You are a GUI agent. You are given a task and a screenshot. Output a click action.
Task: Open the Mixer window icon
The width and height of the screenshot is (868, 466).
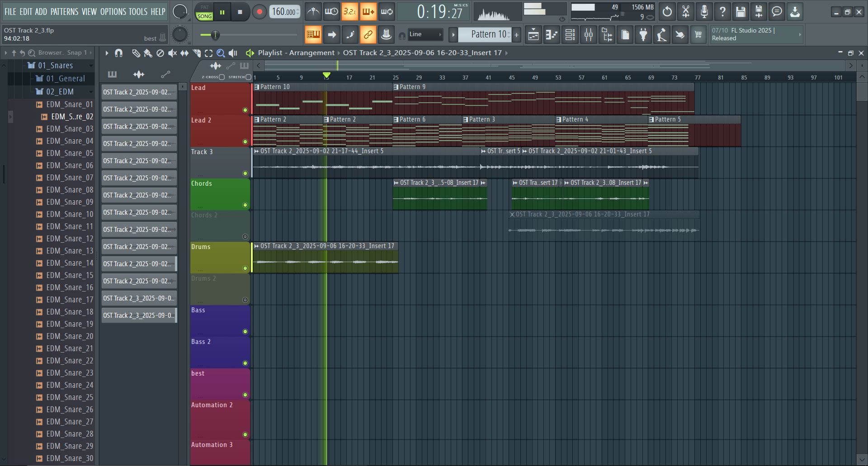click(589, 35)
